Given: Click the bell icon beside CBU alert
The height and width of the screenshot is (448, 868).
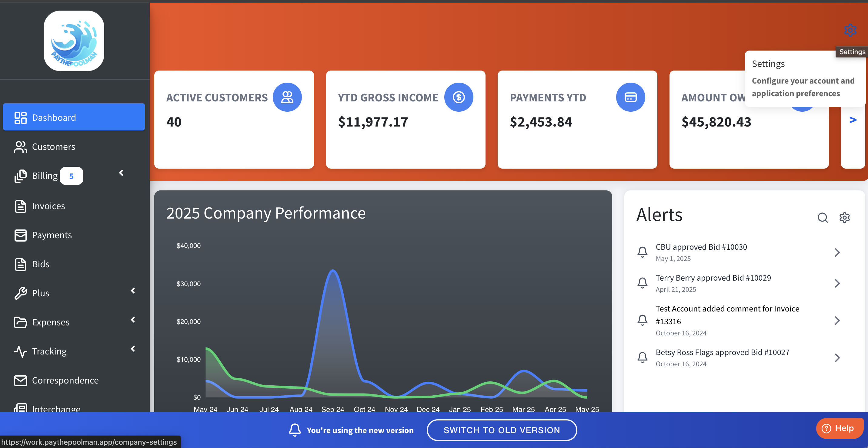Looking at the screenshot, I should click(642, 252).
